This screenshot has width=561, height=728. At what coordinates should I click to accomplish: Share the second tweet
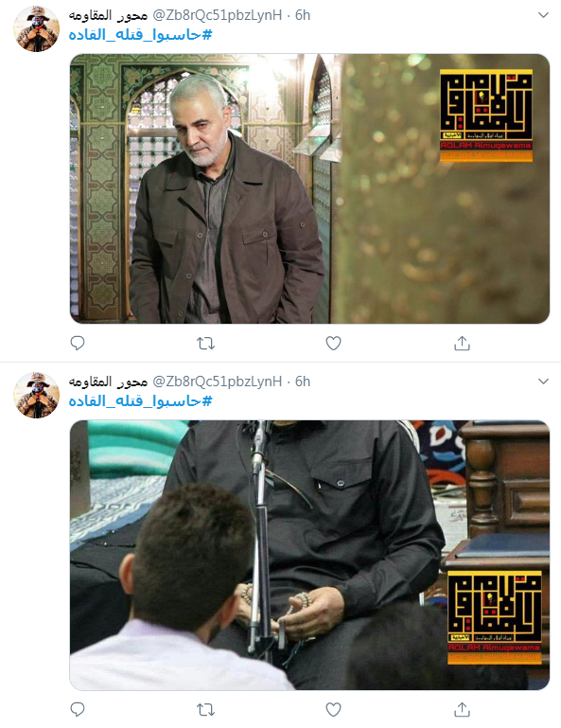click(462, 709)
